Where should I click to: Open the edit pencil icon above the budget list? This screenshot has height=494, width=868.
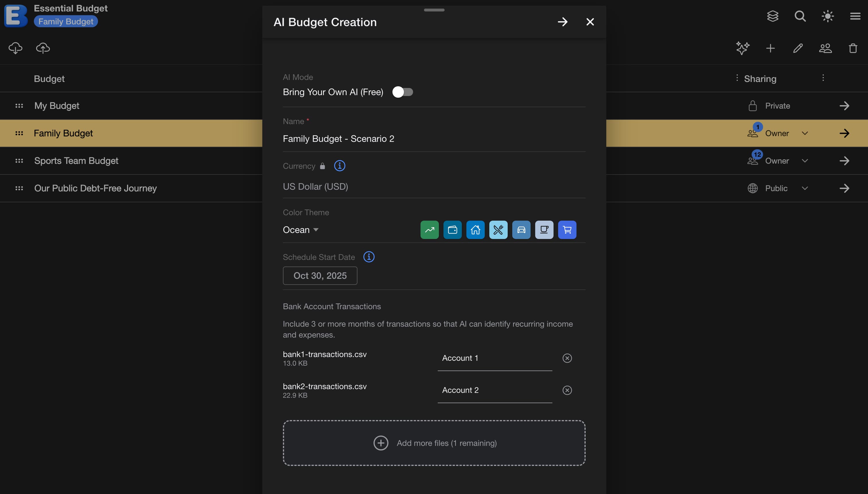tap(798, 48)
